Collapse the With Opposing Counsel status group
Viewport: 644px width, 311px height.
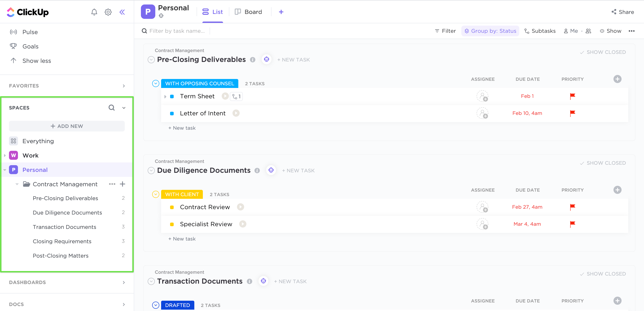click(x=156, y=83)
